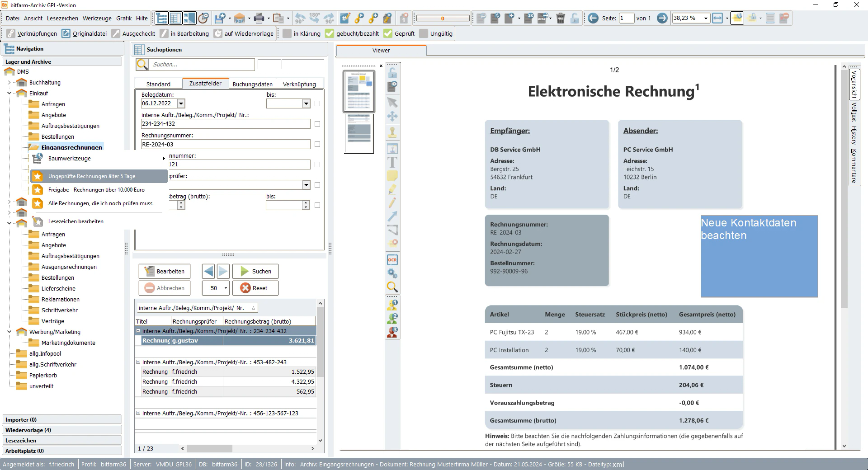
Task: Click the PDF export envelope icon
Action: click(x=239, y=19)
